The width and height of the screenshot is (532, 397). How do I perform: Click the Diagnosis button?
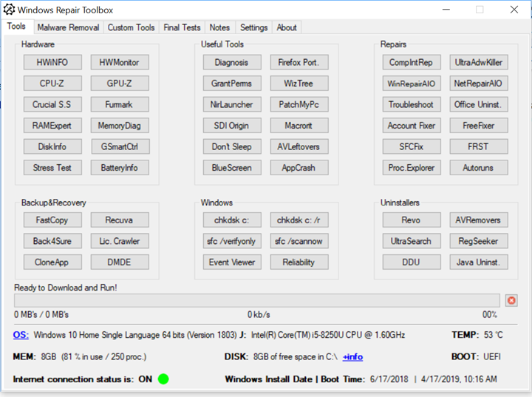232,63
